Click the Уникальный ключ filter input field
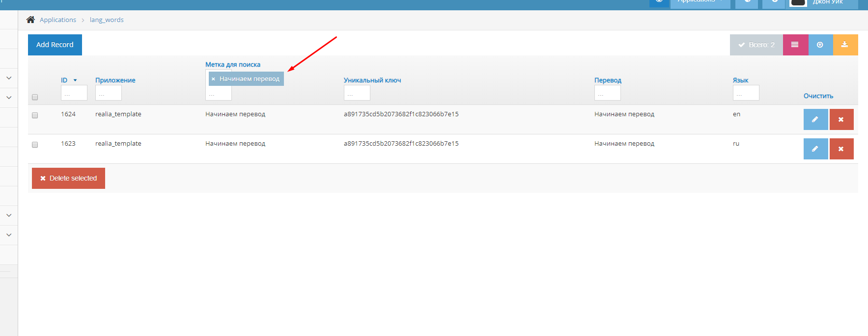 tap(357, 93)
